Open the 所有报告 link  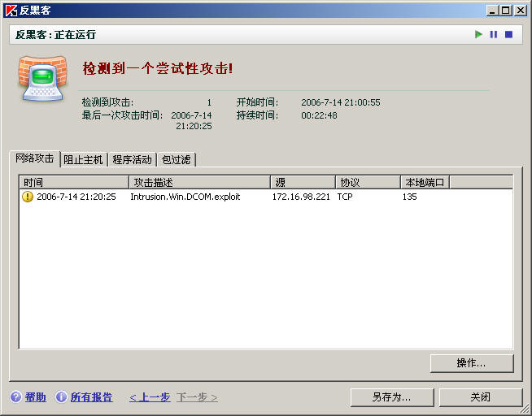91,396
